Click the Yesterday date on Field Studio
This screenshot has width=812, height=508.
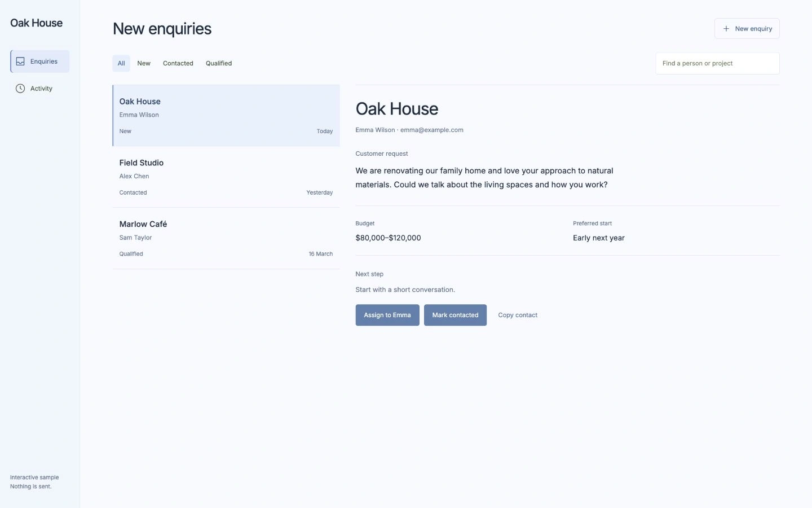tap(320, 192)
